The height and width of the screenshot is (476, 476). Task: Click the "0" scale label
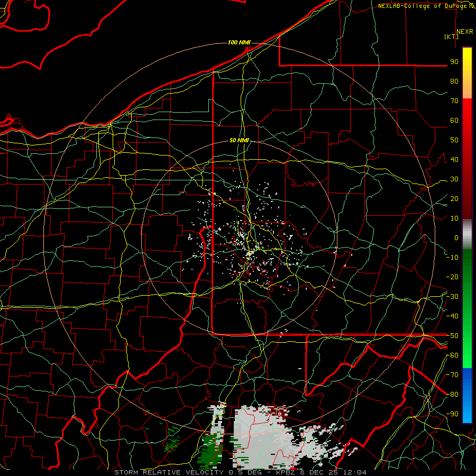456,237
